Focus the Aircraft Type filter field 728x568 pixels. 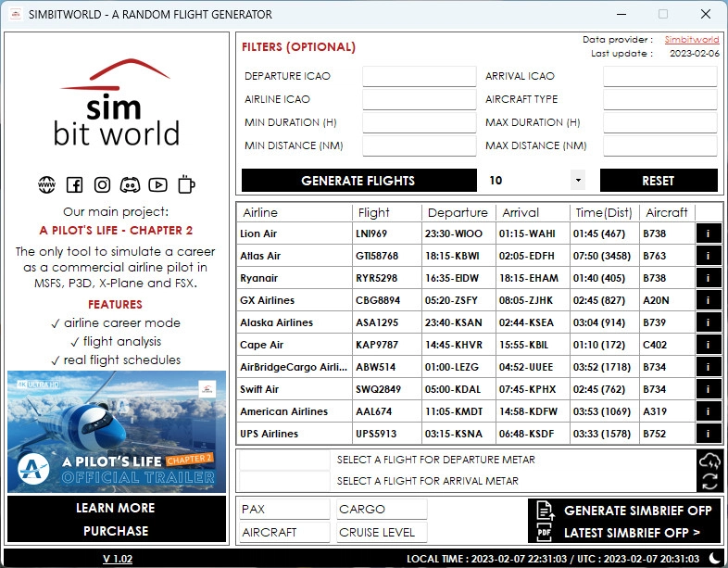click(x=659, y=99)
